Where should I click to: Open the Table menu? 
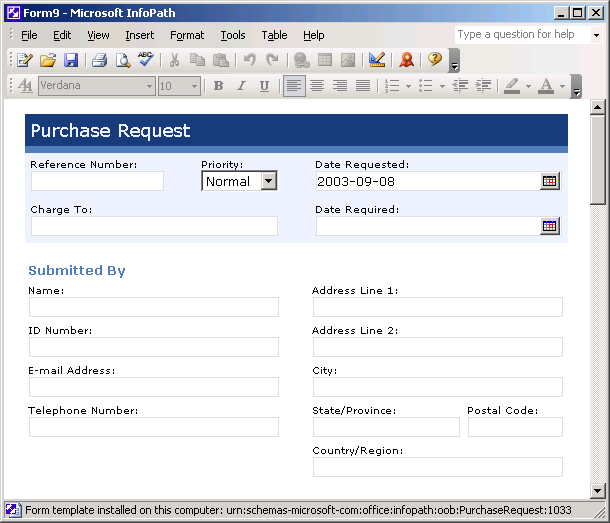(274, 35)
